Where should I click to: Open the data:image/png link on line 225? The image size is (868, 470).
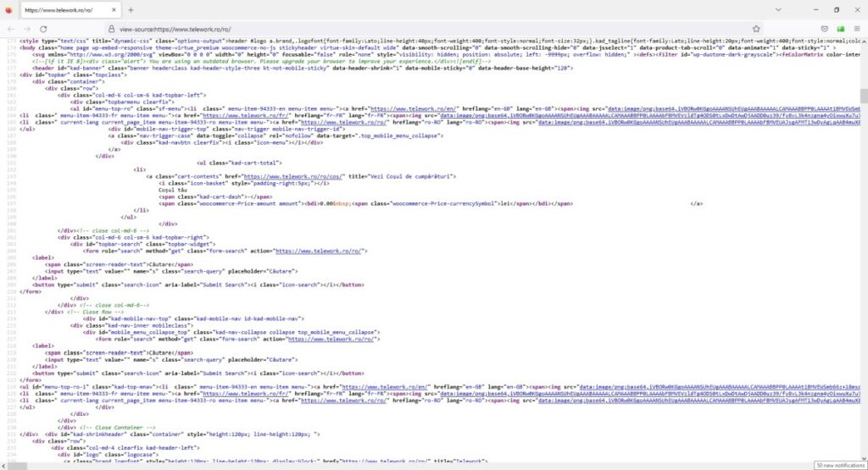point(650,394)
